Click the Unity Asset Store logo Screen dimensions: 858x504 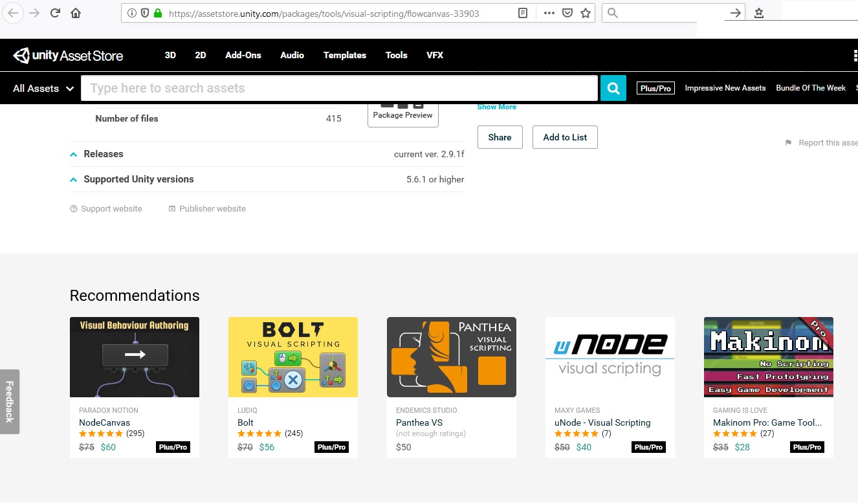click(x=68, y=56)
